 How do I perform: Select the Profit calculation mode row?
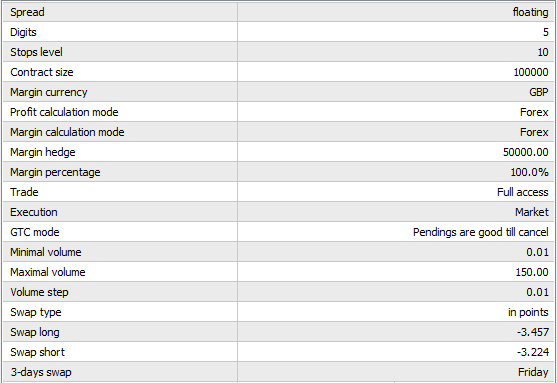278,112
